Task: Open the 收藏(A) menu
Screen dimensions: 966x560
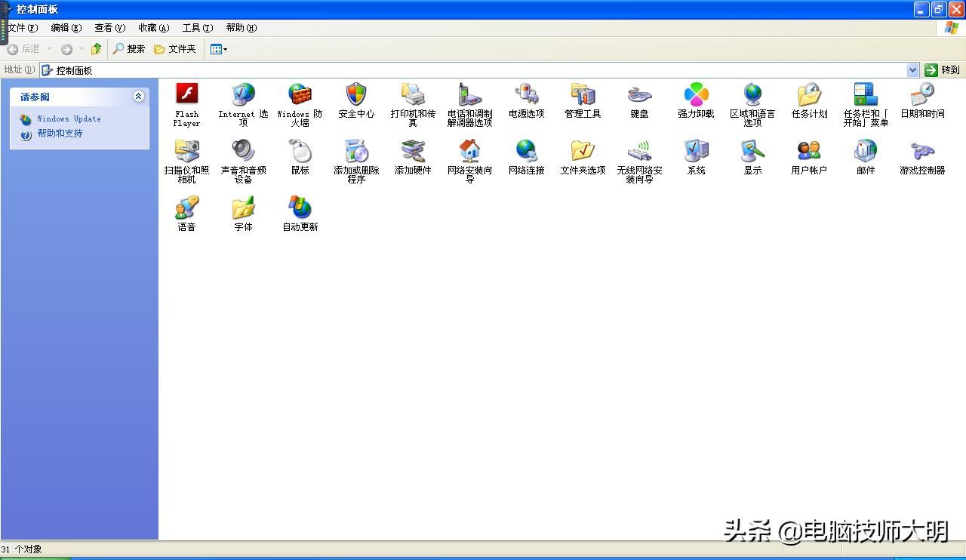Action: pos(153,28)
